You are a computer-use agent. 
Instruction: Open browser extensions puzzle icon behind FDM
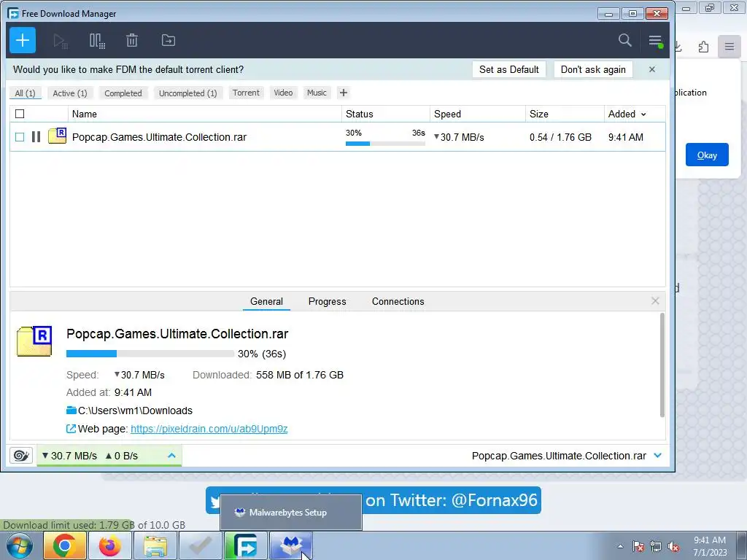(x=704, y=47)
